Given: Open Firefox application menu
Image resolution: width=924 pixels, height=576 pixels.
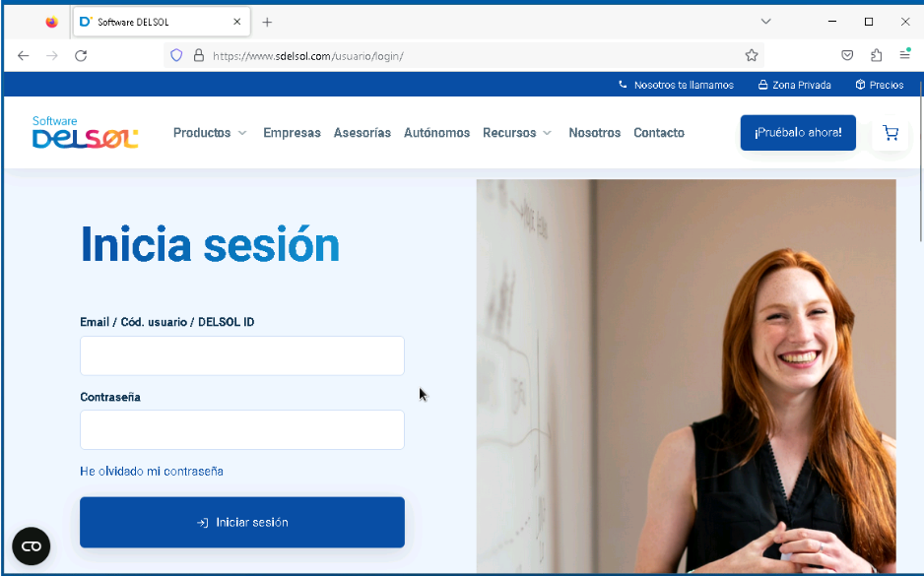Looking at the screenshot, I should [x=904, y=56].
